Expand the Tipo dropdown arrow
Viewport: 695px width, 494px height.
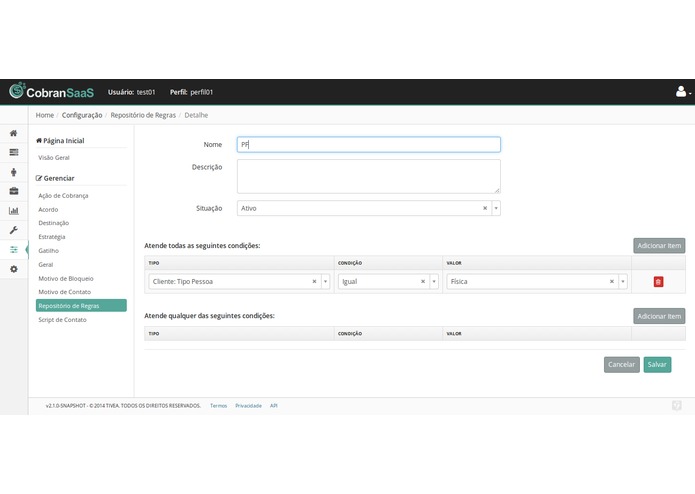[x=325, y=281]
